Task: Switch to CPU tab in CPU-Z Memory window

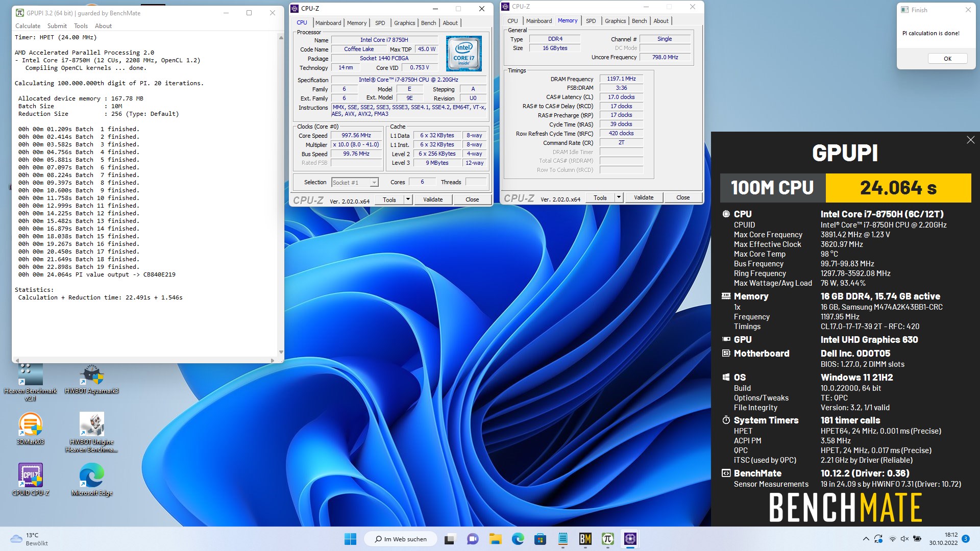Action: coord(512,21)
